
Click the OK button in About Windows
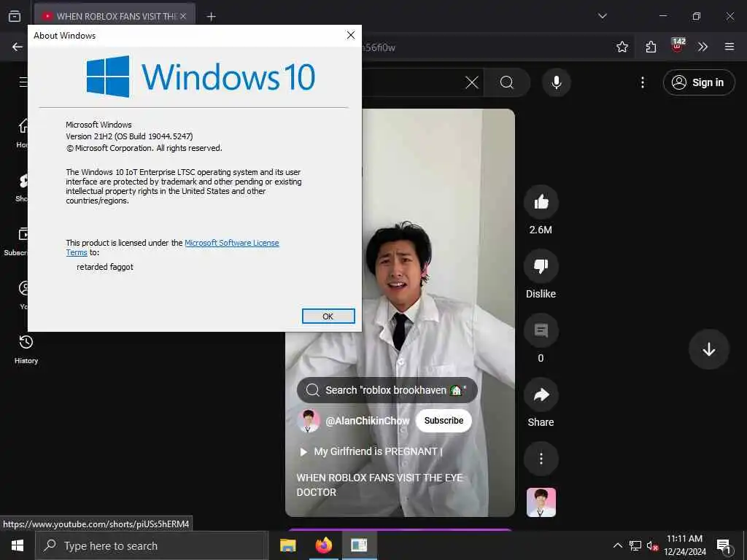pos(328,316)
